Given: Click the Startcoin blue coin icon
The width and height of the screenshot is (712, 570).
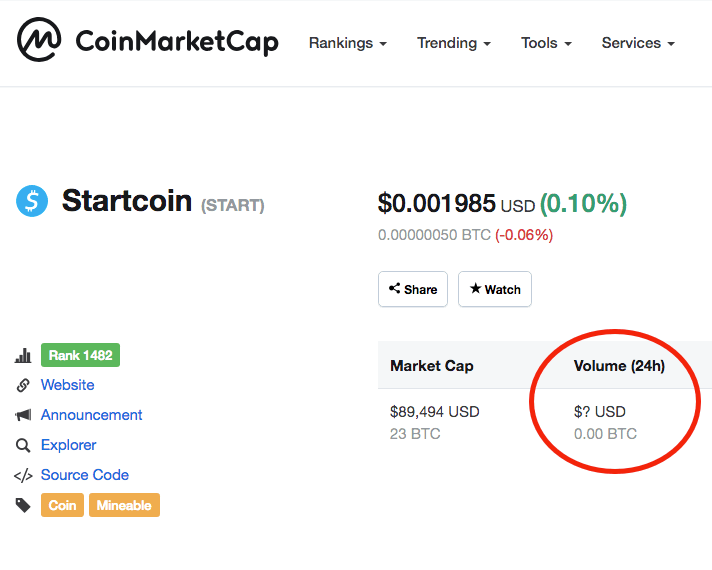Looking at the screenshot, I should [x=32, y=201].
